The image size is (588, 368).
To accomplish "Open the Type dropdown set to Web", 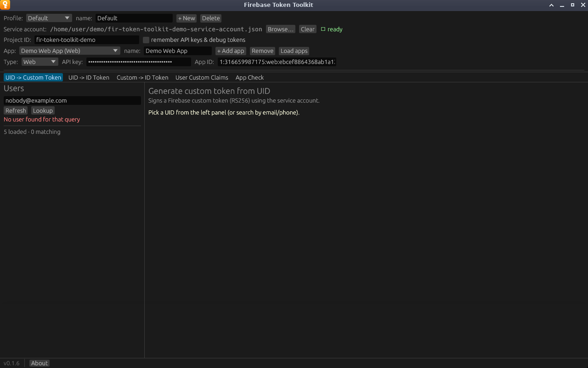I will (40, 62).
